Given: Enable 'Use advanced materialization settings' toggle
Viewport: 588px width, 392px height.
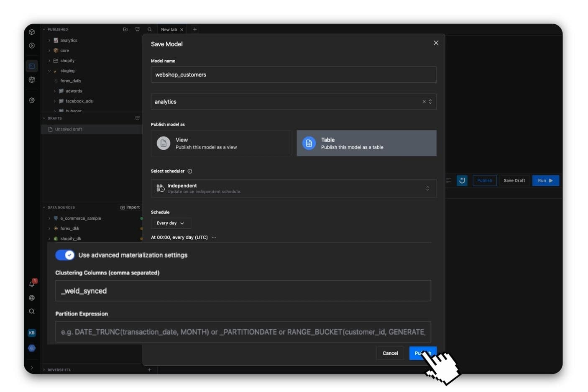Looking at the screenshot, I should (65, 255).
